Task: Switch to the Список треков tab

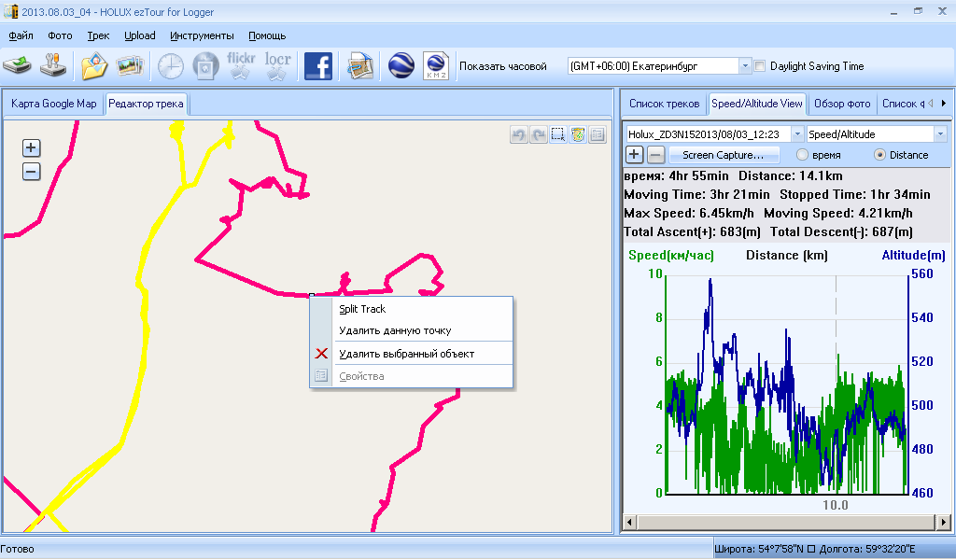Action: pyautogui.click(x=664, y=104)
